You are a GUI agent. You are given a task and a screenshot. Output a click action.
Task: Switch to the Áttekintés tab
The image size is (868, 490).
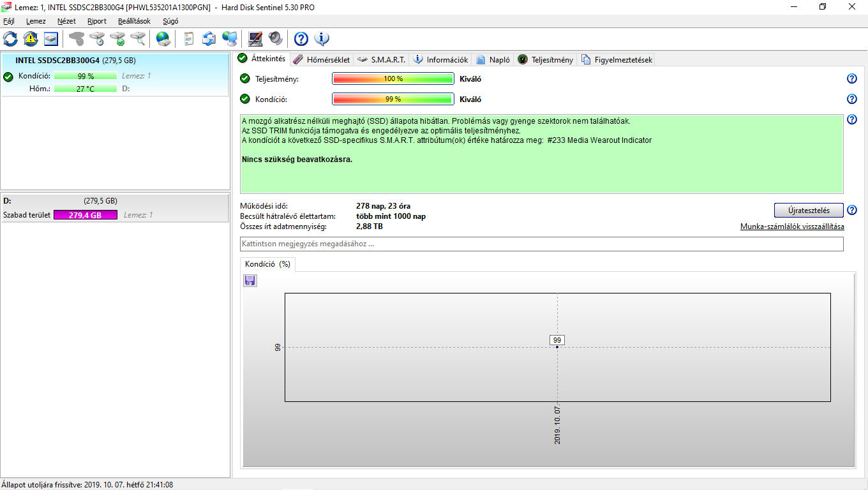[x=262, y=59]
